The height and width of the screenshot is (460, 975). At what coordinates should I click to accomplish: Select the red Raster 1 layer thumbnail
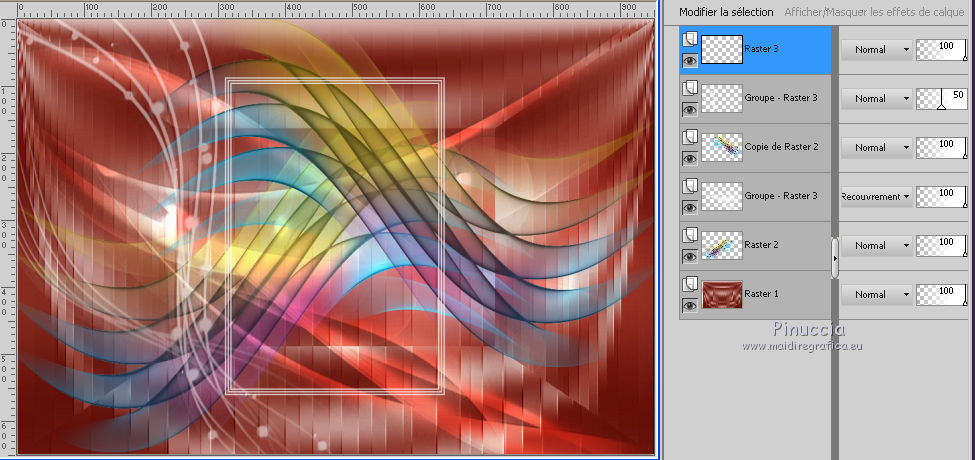point(722,295)
